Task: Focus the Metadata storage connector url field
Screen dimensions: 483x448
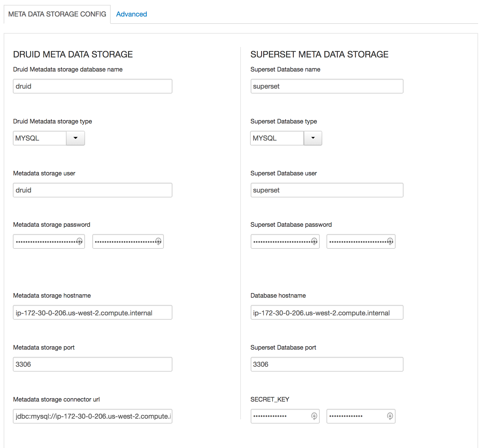Action: point(93,416)
